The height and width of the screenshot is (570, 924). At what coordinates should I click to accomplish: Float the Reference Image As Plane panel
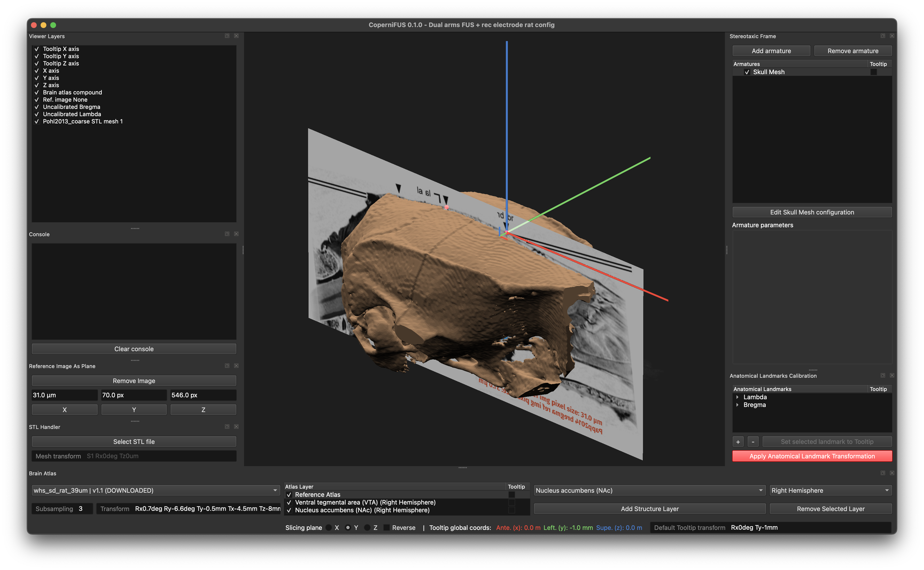point(227,366)
